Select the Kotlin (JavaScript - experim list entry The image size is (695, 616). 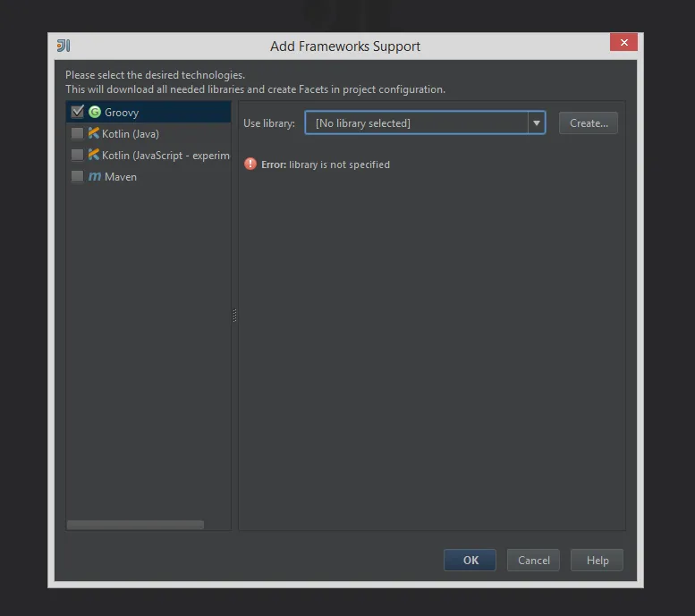[148, 155]
